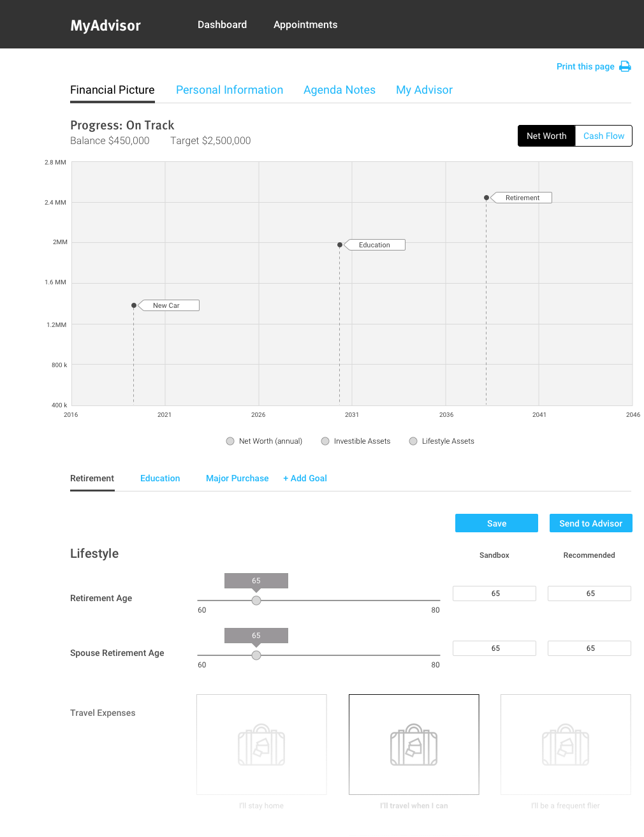Pick the 'I'll be a frequent flier' suitcase
Screen dimensions: 644x837
point(566,745)
